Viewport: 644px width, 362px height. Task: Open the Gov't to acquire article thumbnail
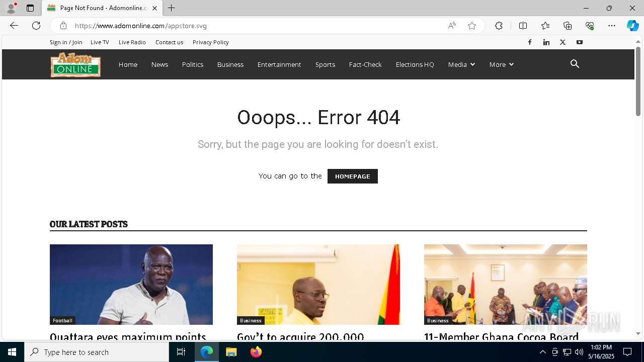(x=318, y=284)
